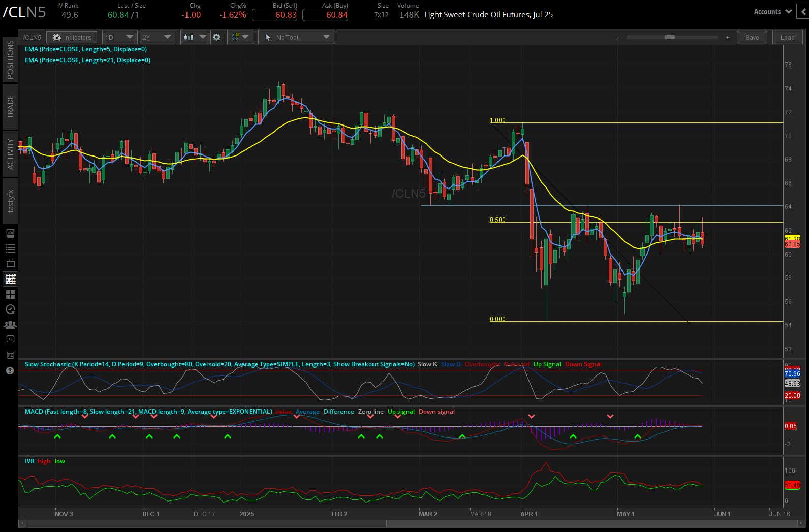809x532 pixels.
Task: Click the /CLN5 symbol label in chart toolbar
Action: click(32, 37)
